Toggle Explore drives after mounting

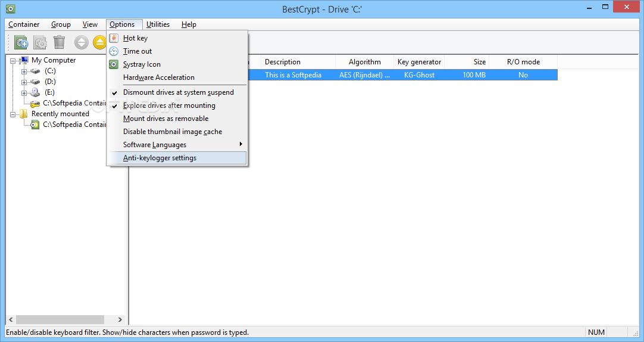tap(177, 105)
